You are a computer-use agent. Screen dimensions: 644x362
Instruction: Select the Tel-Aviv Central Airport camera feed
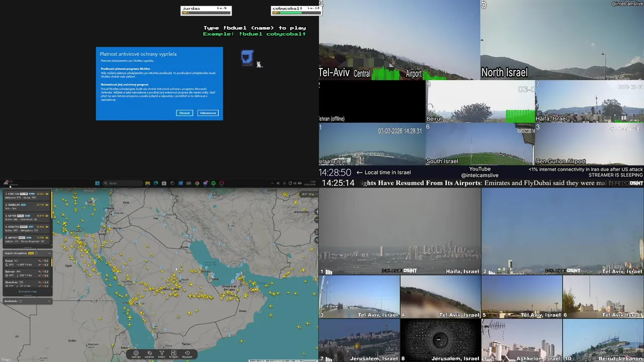point(399,40)
